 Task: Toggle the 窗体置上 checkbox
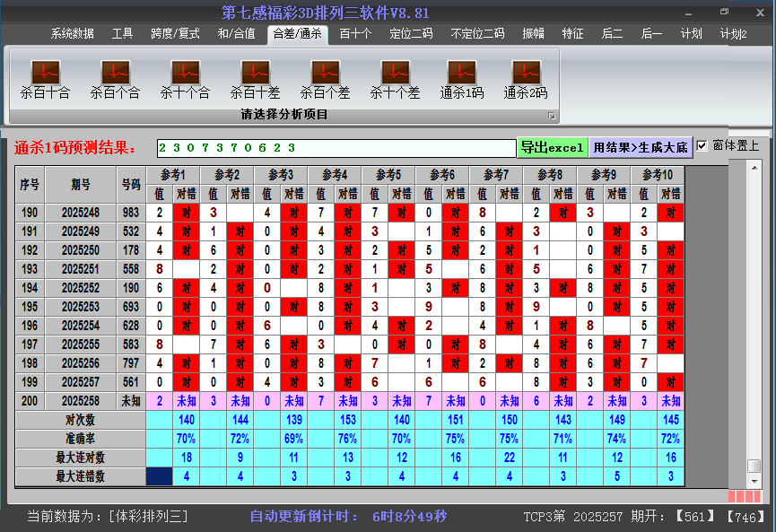coord(702,146)
